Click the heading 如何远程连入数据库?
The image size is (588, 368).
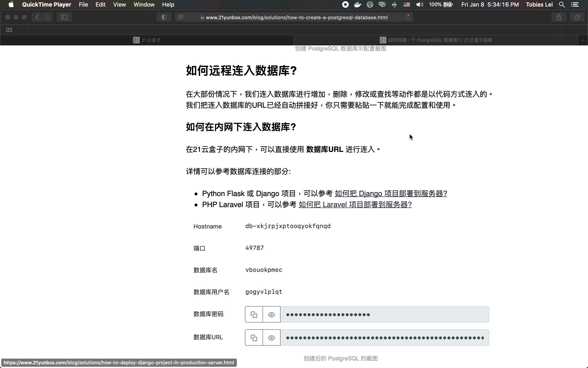click(x=241, y=71)
